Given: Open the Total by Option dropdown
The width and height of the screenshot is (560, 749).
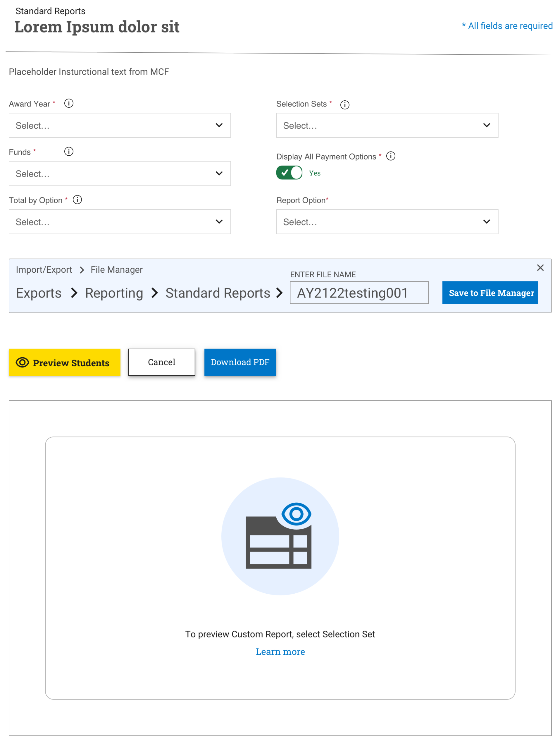Looking at the screenshot, I should pyautogui.click(x=120, y=222).
